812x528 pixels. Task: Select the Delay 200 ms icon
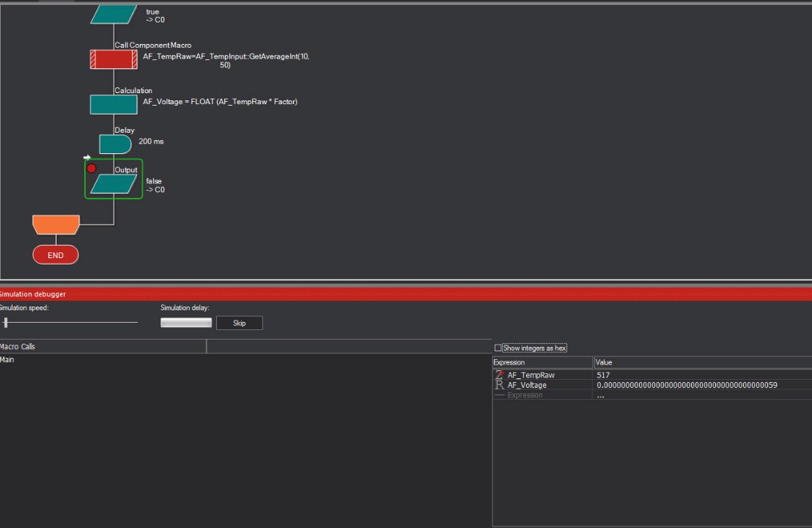115,144
